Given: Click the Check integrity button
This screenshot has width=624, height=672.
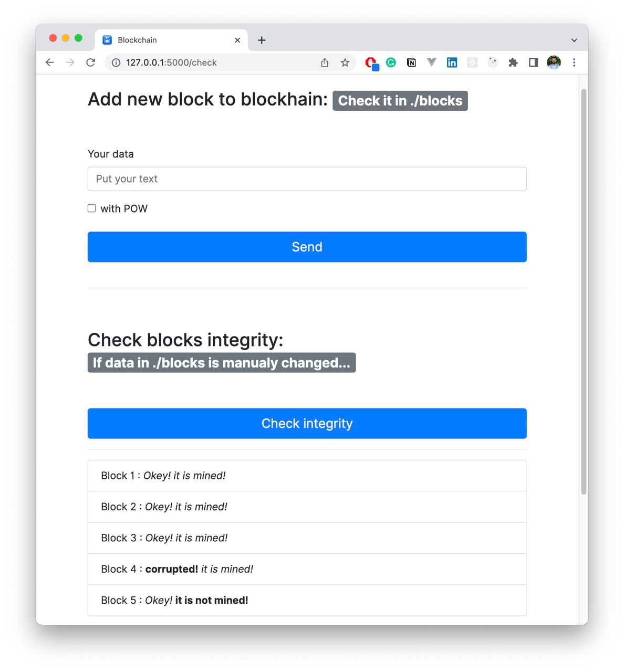Looking at the screenshot, I should point(307,423).
